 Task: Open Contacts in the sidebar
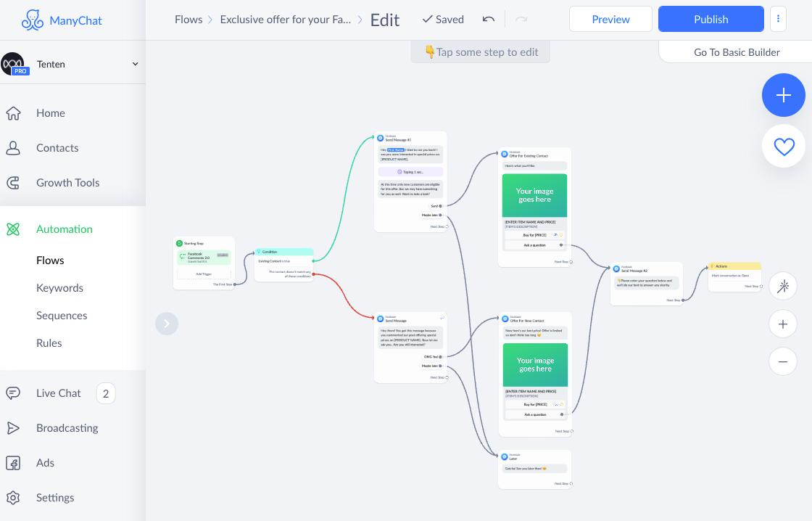pos(57,148)
